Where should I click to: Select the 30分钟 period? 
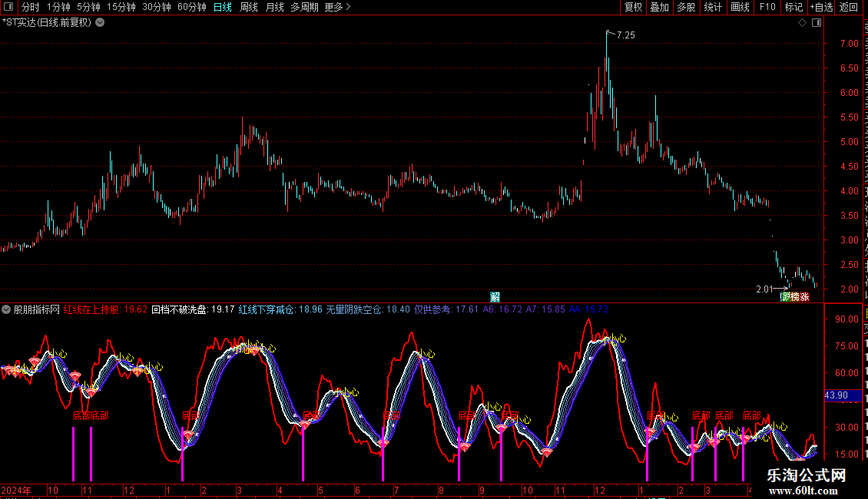157,7
